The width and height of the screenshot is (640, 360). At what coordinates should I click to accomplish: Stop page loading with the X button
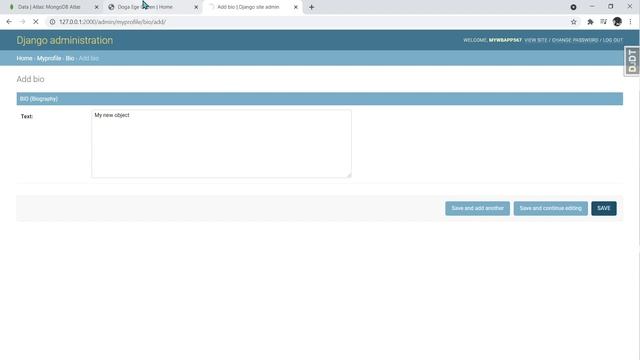[x=36, y=22]
